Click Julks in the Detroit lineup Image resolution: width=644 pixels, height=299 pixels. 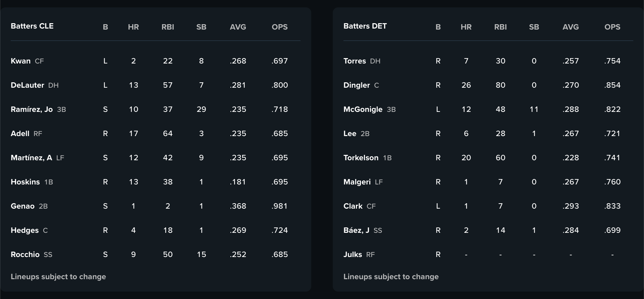353,254
